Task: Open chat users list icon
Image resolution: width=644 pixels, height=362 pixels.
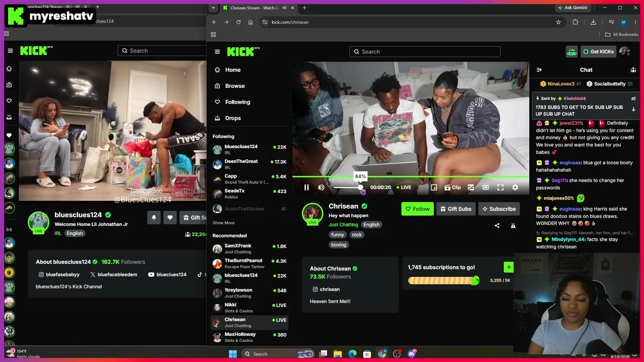Action: (633, 70)
